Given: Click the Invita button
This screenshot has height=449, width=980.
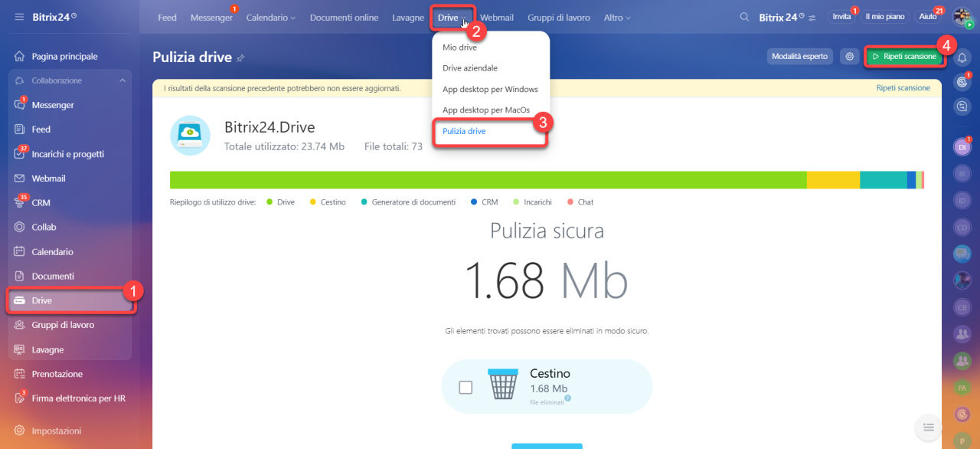Looking at the screenshot, I should click(x=841, y=17).
